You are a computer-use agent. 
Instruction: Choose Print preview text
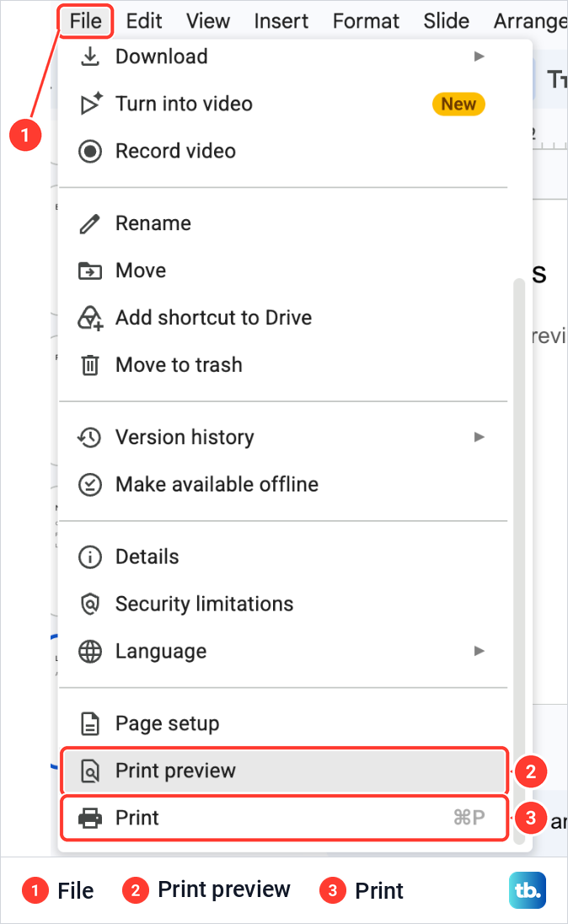point(175,771)
